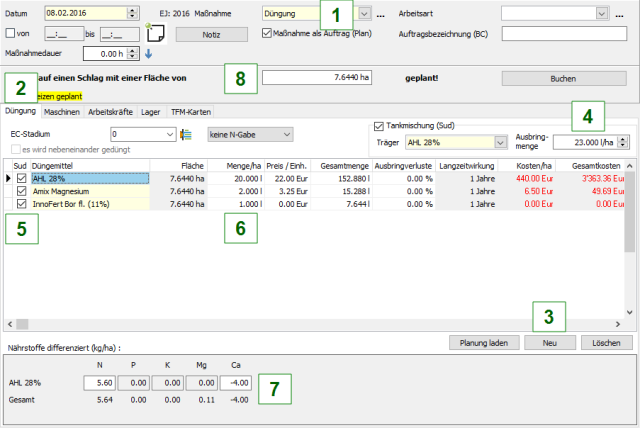
Task: Click the ellipsis button next to Maßnahme
Action: click(380, 14)
